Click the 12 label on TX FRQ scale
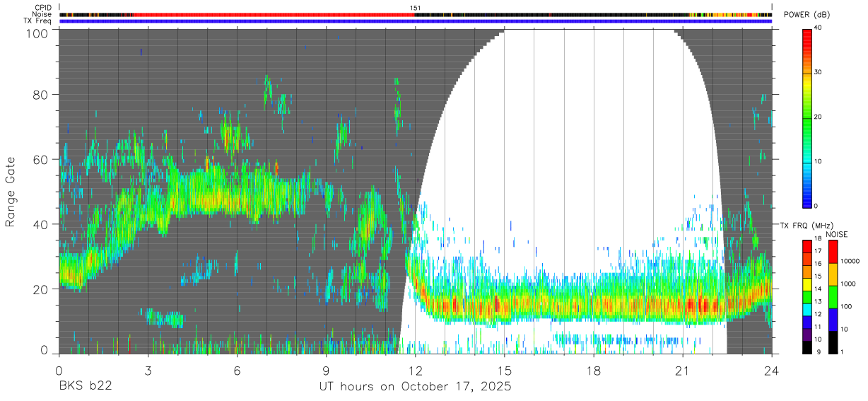This screenshot has width=868, height=401. coord(817,315)
